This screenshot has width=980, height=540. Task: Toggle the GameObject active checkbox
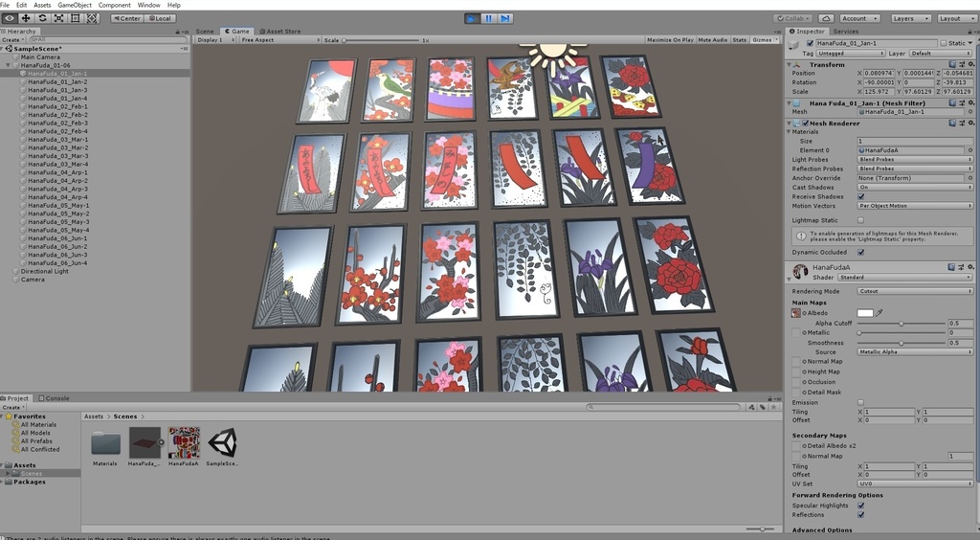click(810, 43)
